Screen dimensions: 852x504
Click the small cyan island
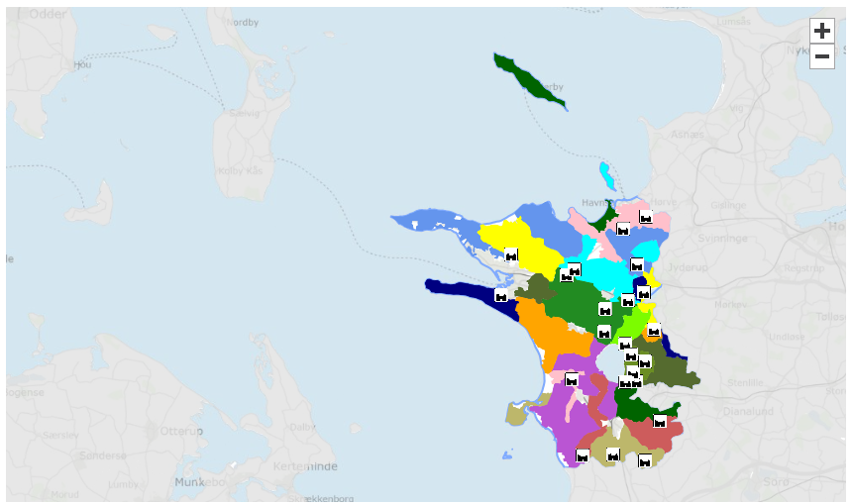604,174
